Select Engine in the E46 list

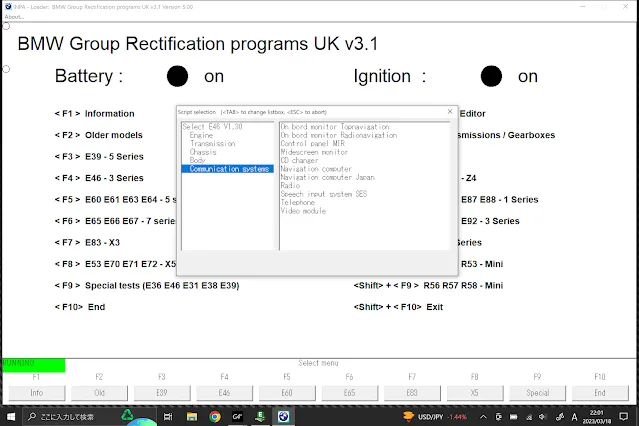[x=201, y=135]
